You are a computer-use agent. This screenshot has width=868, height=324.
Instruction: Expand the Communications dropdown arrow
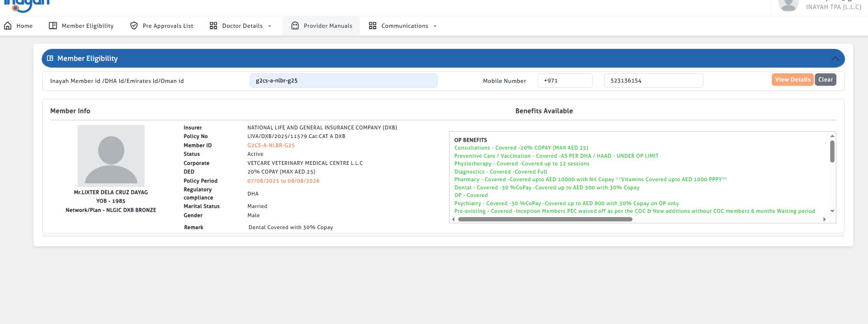[x=435, y=26]
